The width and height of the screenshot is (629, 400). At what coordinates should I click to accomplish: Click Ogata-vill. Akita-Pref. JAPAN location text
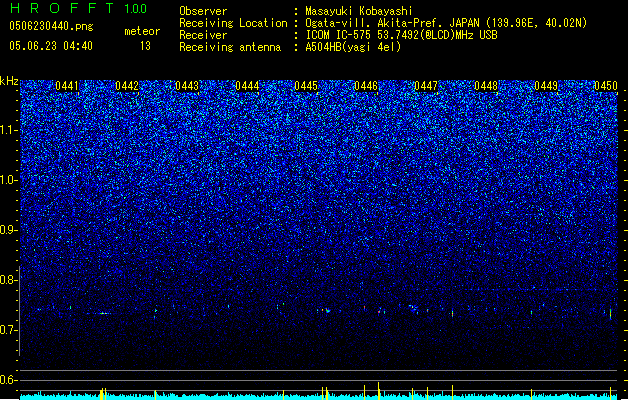pos(446,23)
